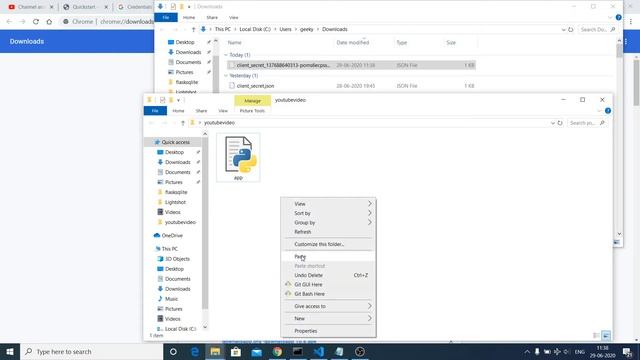The image size is (640, 360).
Task: Click Git GUI Here entry
Action: click(x=328, y=284)
